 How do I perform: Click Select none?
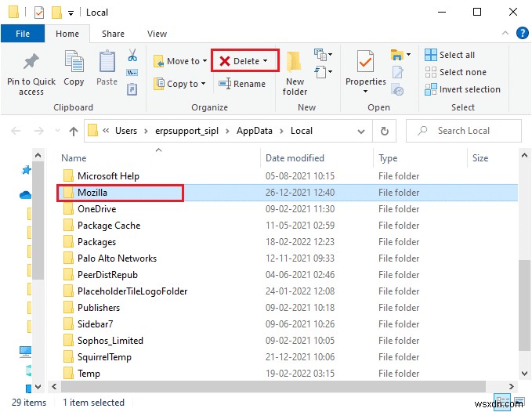coord(456,72)
